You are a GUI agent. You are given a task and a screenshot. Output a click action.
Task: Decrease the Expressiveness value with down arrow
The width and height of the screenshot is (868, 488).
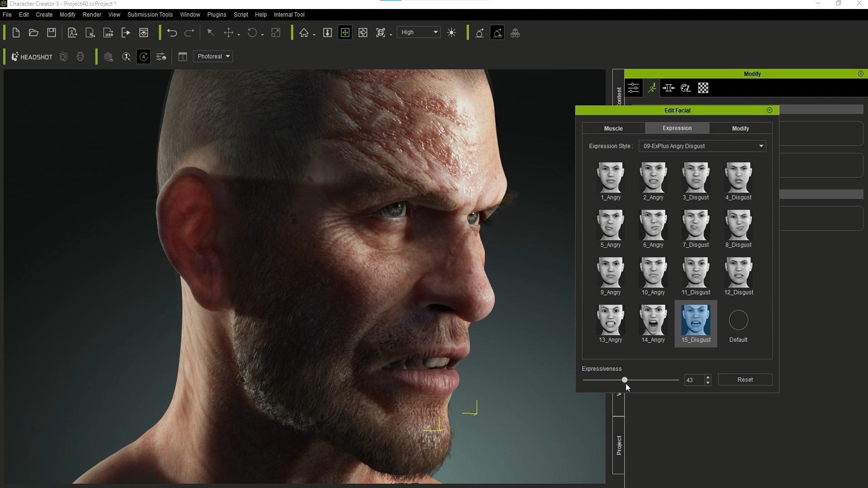pyautogui.click(x=708, y=383)
